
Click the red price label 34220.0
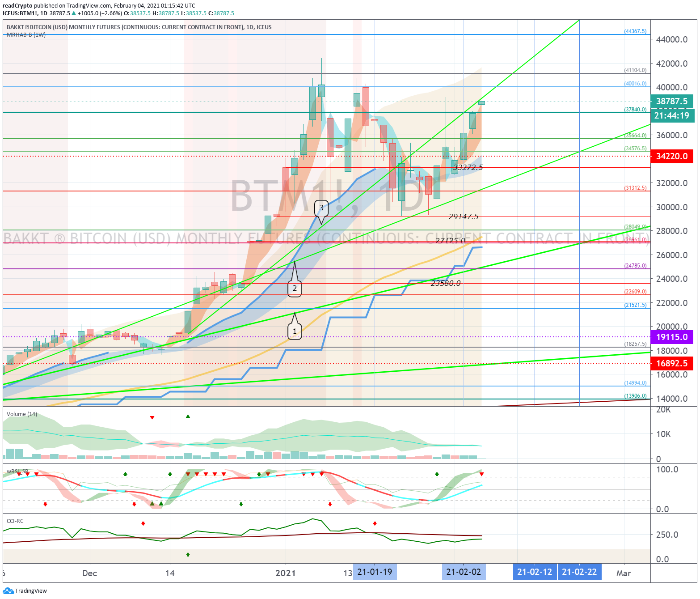(672, 156)
